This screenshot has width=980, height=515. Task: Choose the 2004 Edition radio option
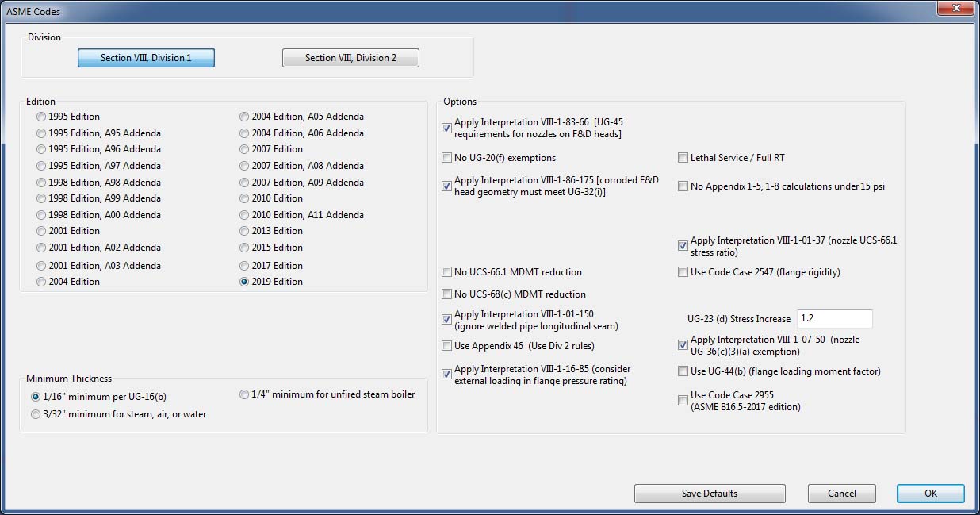(x=41, y=282)
